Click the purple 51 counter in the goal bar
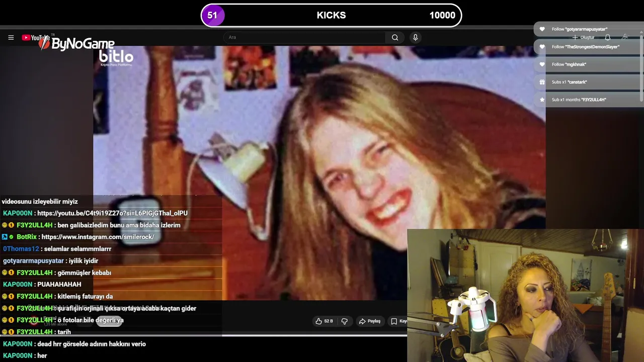 212,15
